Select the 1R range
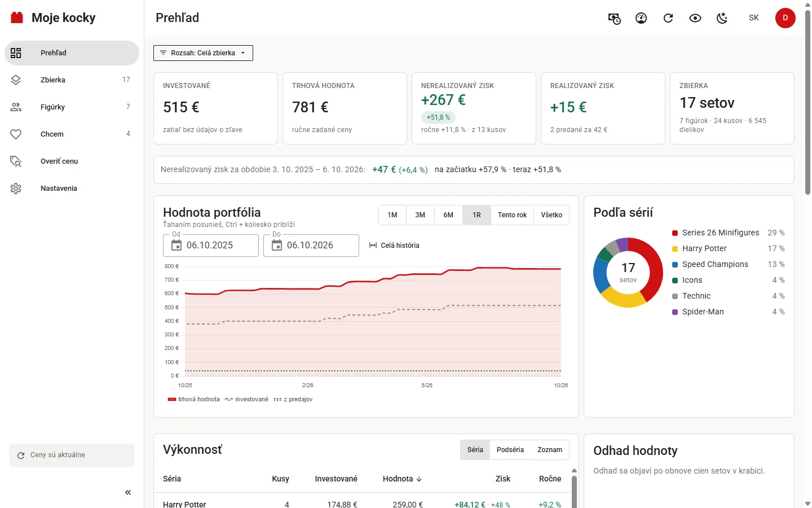812x508 pixels. tap(476, 215)
